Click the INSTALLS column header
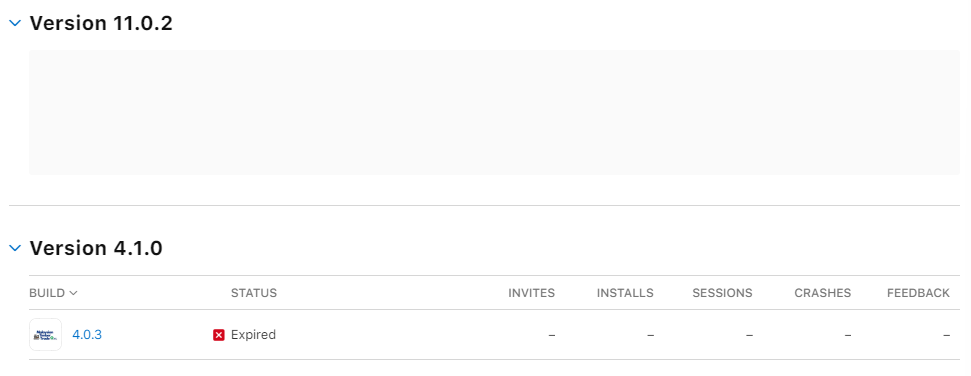This screenshot has height=376, width=971. (x=625, y=293)
